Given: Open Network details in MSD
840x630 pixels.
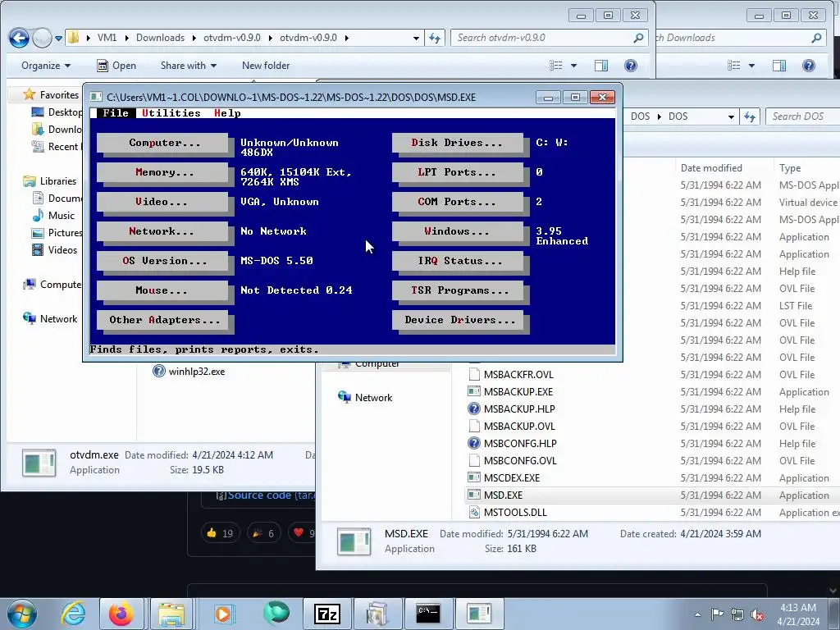Looking at the screenshot, I should point(164,231).
